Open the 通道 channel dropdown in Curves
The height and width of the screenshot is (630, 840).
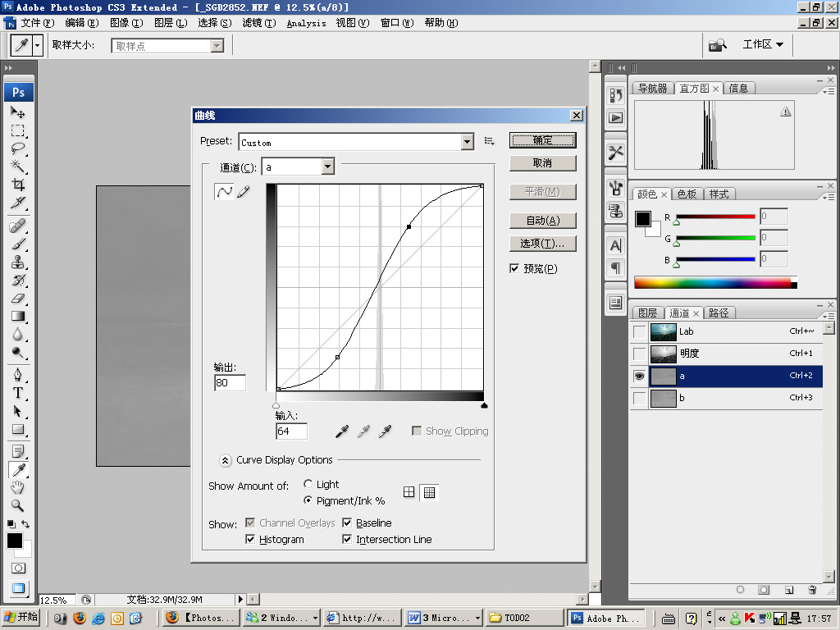coord(328,167)
